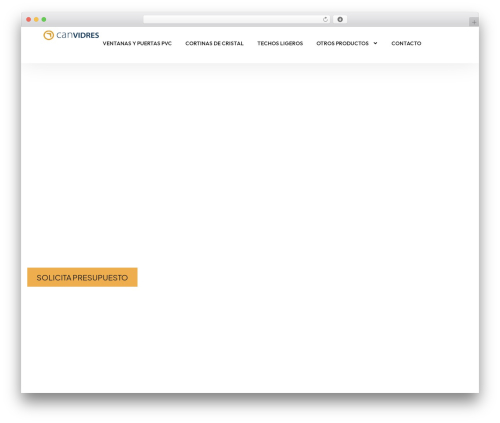Open the Contacto page
The width and height of the screenshot is (500, 423).
[406, 43]
